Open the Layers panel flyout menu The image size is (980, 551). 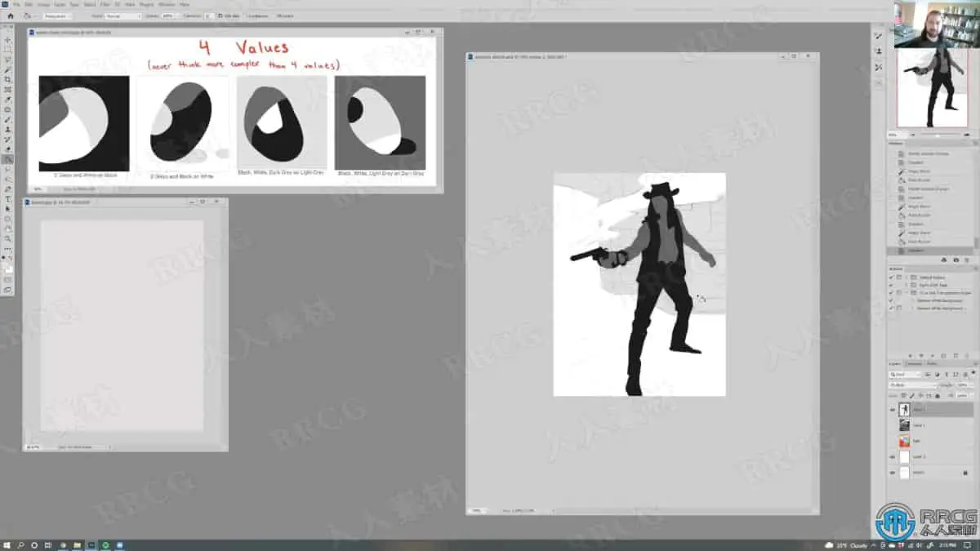974,363
